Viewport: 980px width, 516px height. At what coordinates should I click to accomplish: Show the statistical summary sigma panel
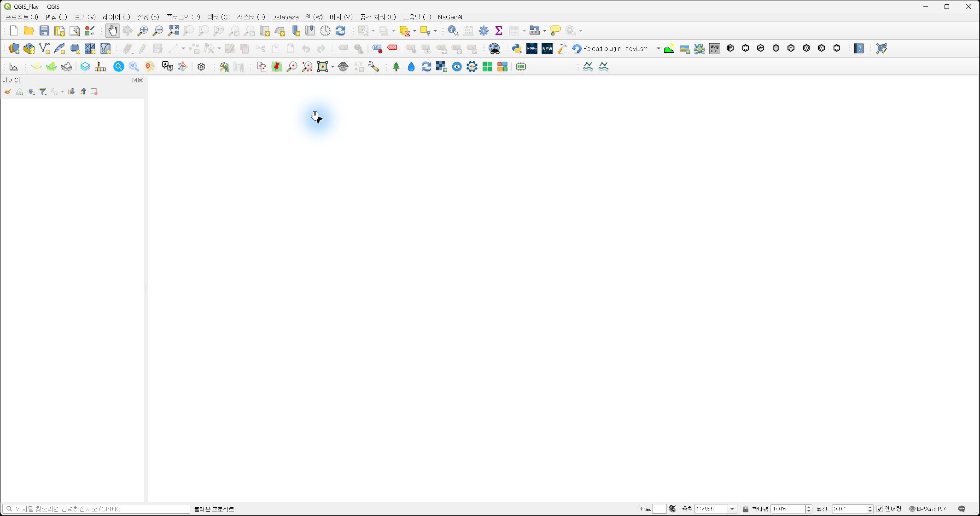[499, 31]
